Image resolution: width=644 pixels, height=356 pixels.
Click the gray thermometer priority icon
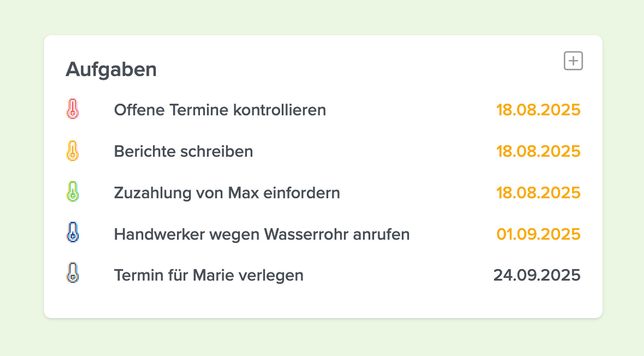[x=72, y=273]
